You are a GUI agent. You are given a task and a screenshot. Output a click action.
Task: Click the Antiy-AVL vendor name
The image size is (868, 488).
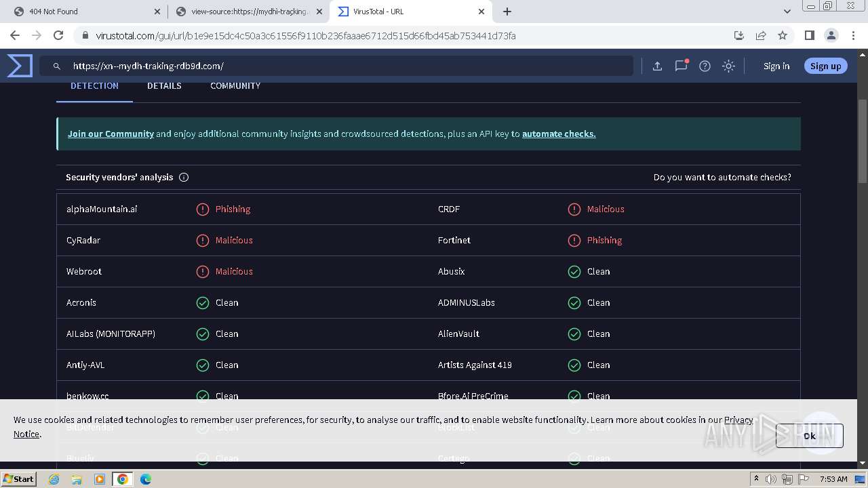pos(85,365)
